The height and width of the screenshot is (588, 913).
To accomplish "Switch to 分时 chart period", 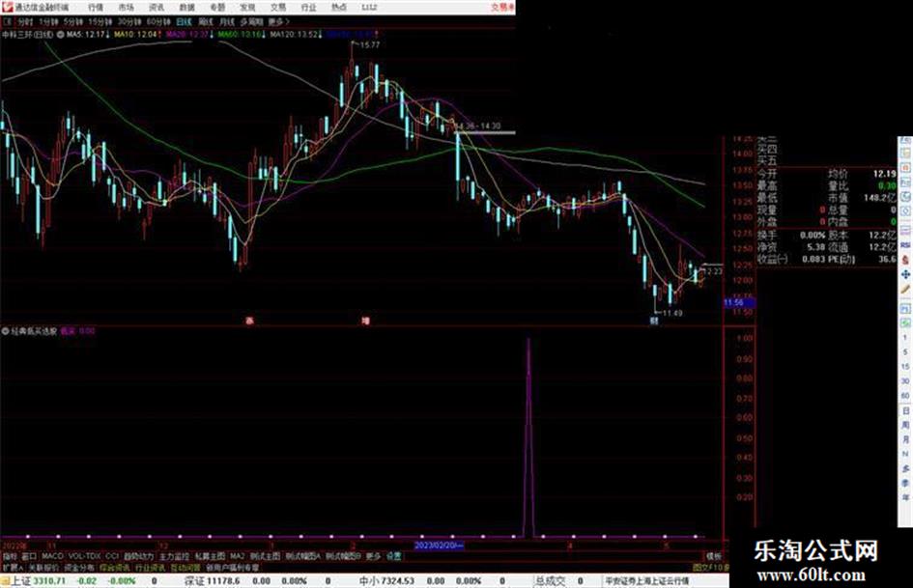I will [25, 21].
